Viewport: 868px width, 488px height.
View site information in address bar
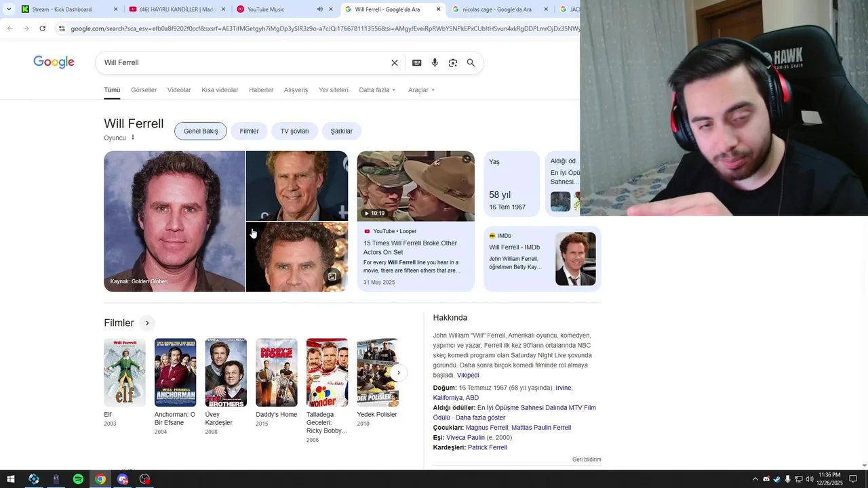click(62, 28)
